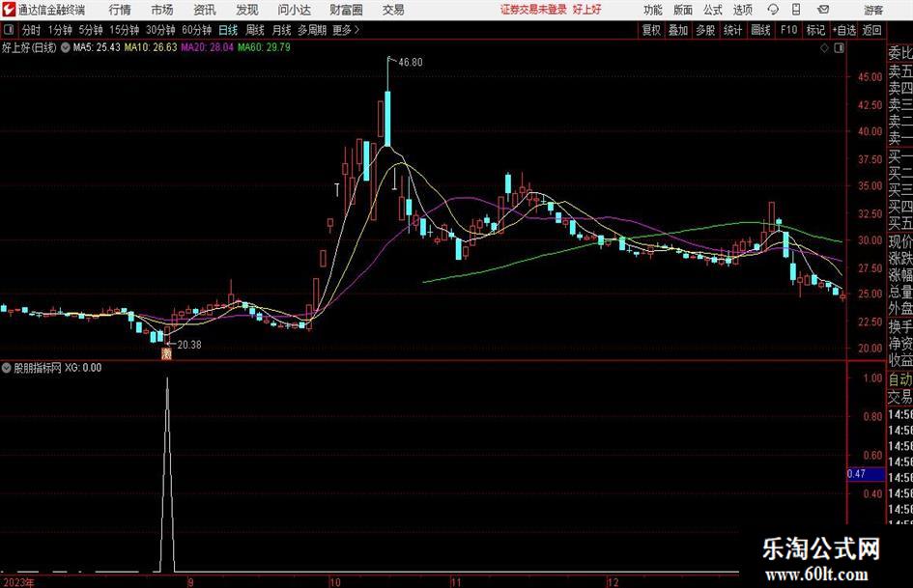Click the blue 0.47 axis value tag
913x588 pixels.
866,474
